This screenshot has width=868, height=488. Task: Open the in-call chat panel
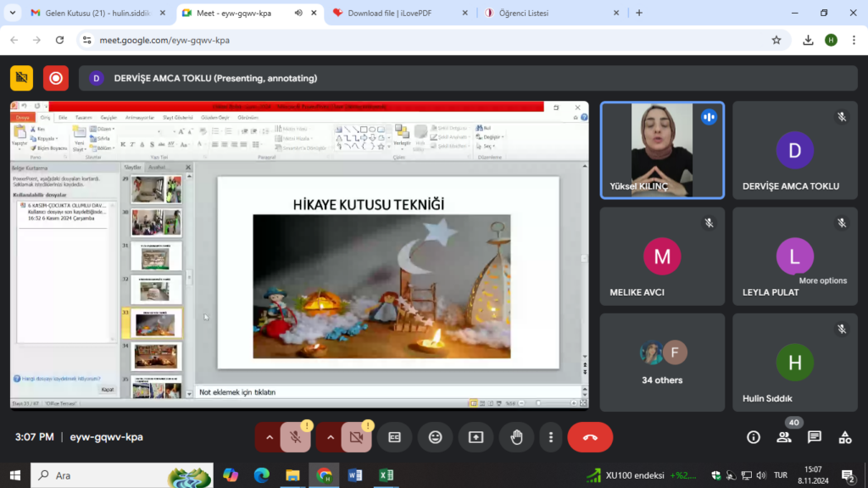(x=815, y=437)
